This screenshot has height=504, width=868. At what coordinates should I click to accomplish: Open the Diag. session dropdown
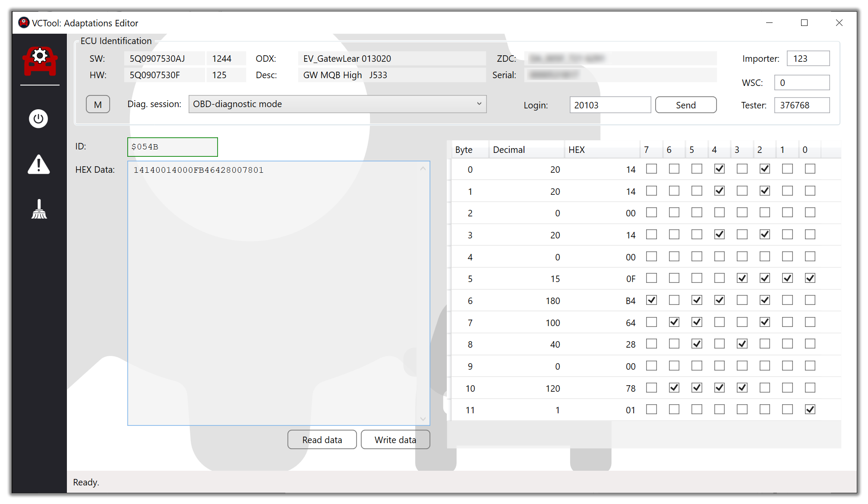[x=337, y=104]
